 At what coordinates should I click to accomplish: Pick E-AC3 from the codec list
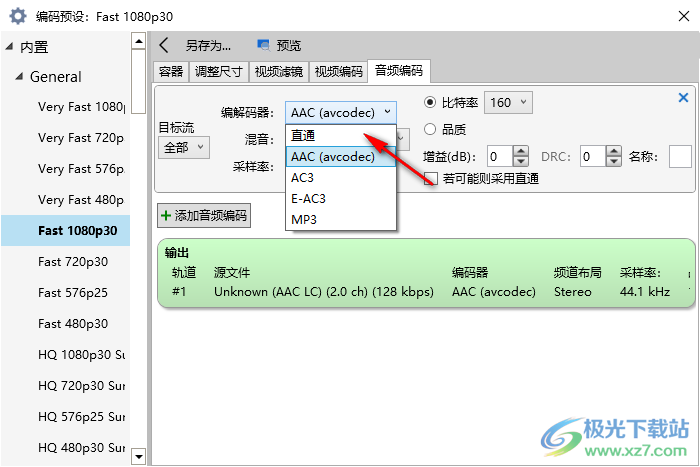coord(341,199)
